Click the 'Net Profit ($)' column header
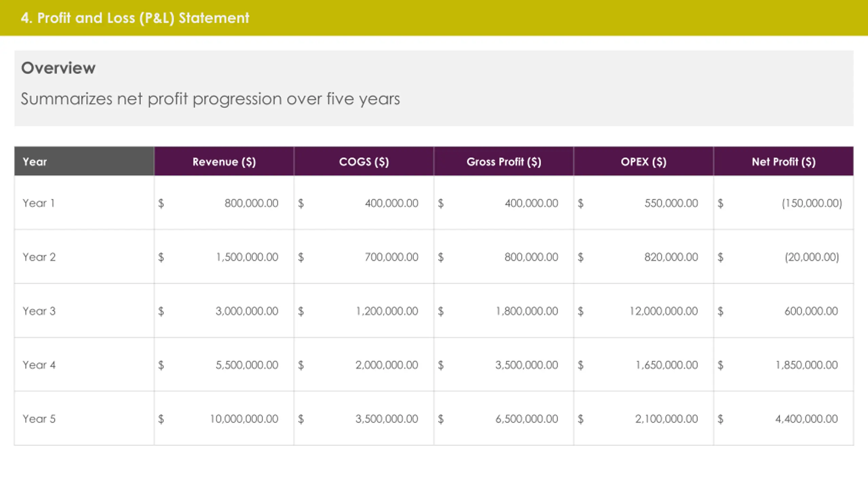This screenshot has height=488, width=868. pyautogui.click(x=784, y=162)
